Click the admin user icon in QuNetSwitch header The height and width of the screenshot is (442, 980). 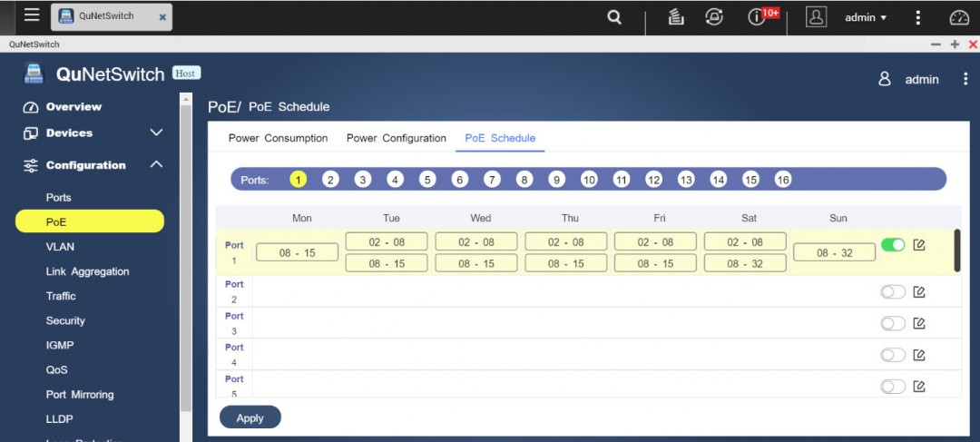click(x=885, y=79)
